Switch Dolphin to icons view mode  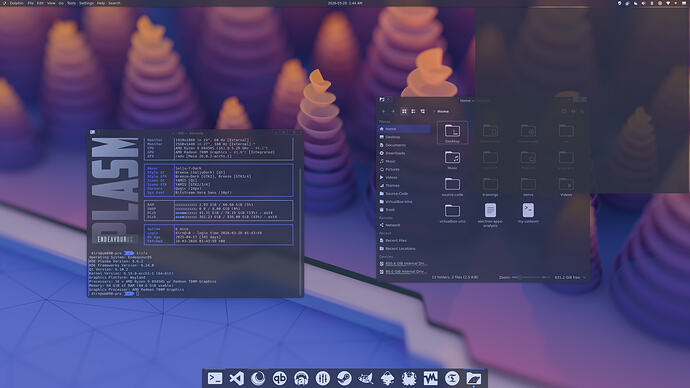(x=404, y=111)
